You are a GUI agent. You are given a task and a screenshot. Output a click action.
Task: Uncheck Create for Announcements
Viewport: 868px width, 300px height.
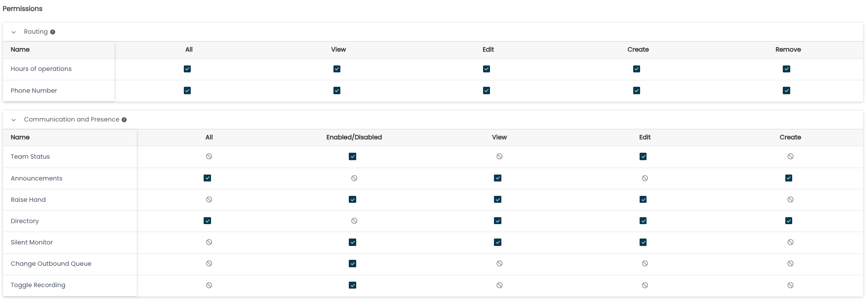(789, 178)
